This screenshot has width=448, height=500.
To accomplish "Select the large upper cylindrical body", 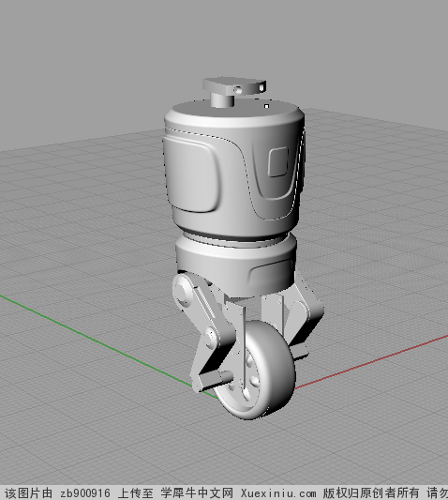I will coord(234,169).
